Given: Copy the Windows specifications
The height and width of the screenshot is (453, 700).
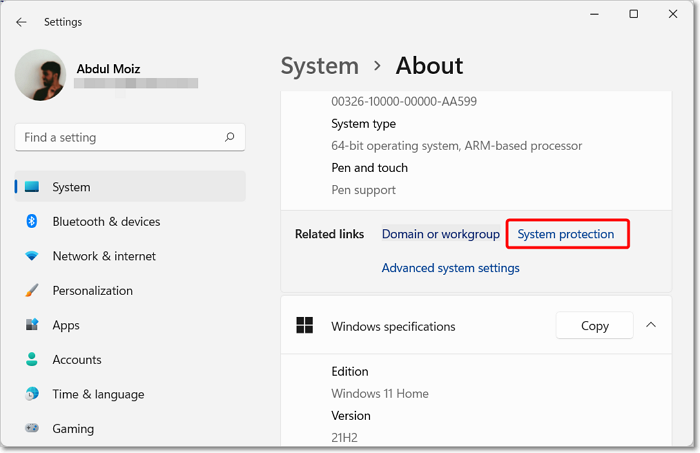Looking at the screenshot, I should (595, 325).
